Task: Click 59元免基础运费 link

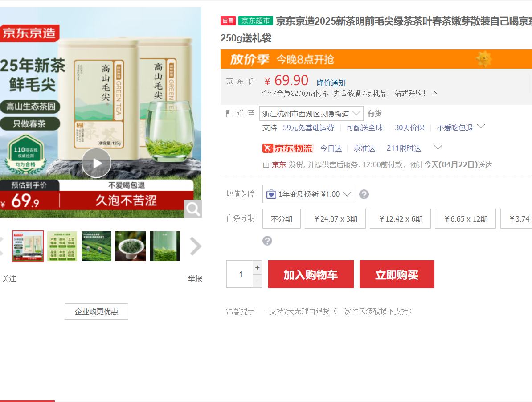Action: point(308,128)
